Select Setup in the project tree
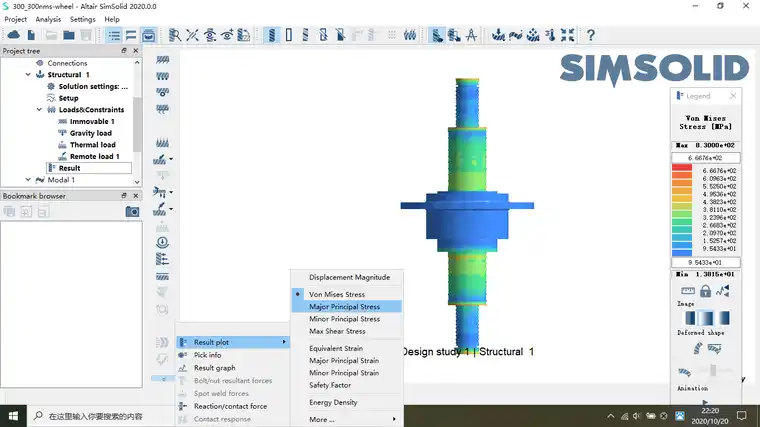The height and width of the screenshot is (427, 760). (68, 98)
